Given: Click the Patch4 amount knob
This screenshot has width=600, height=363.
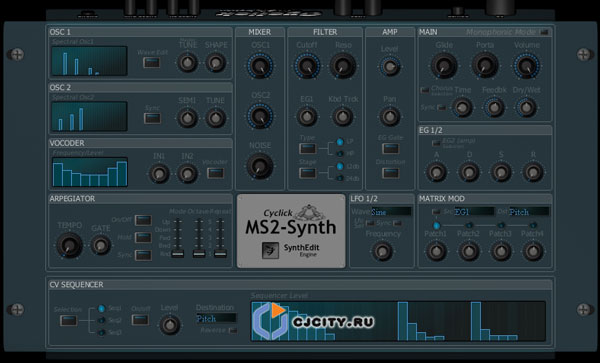Looking at the screenshot, I should [533, 251].
